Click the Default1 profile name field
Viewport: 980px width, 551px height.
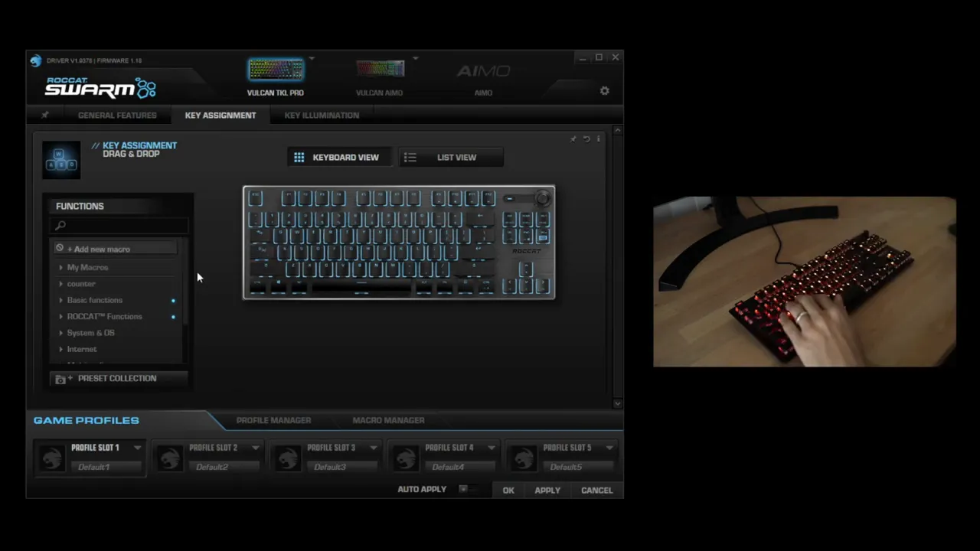(106, 467)
